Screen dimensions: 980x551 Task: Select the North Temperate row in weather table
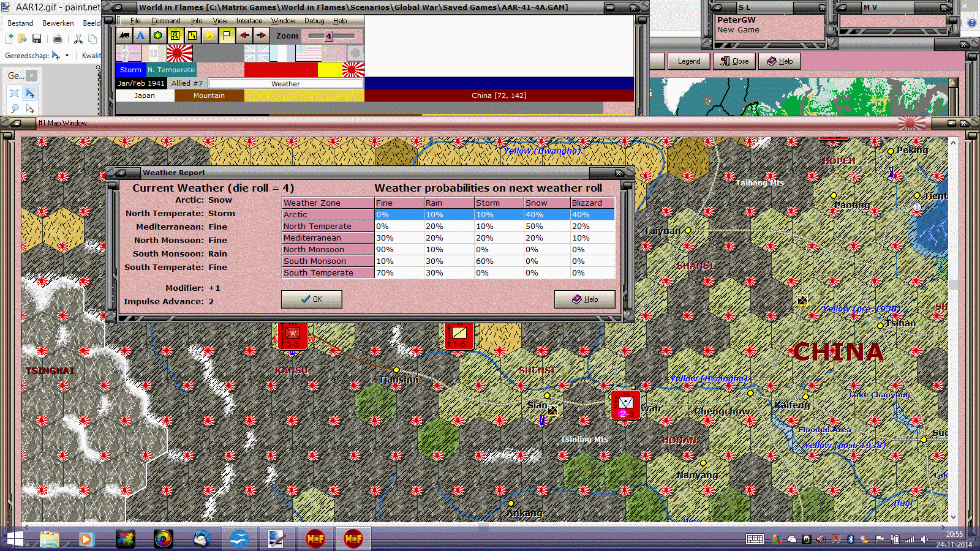(x=448, y=226)
